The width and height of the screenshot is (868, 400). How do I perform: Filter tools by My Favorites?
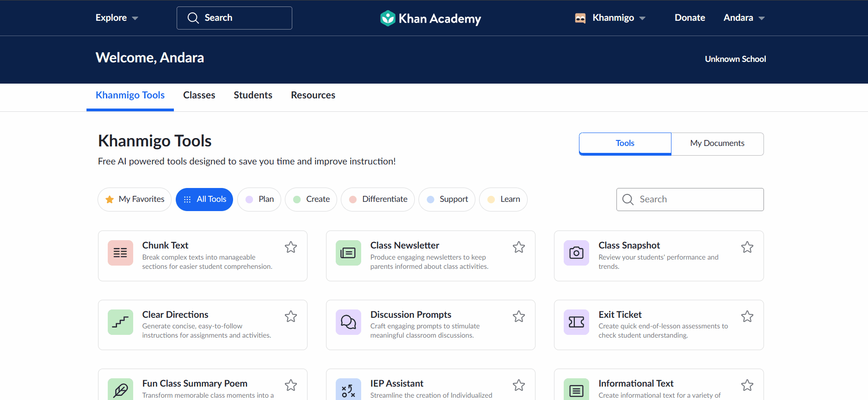135,200
